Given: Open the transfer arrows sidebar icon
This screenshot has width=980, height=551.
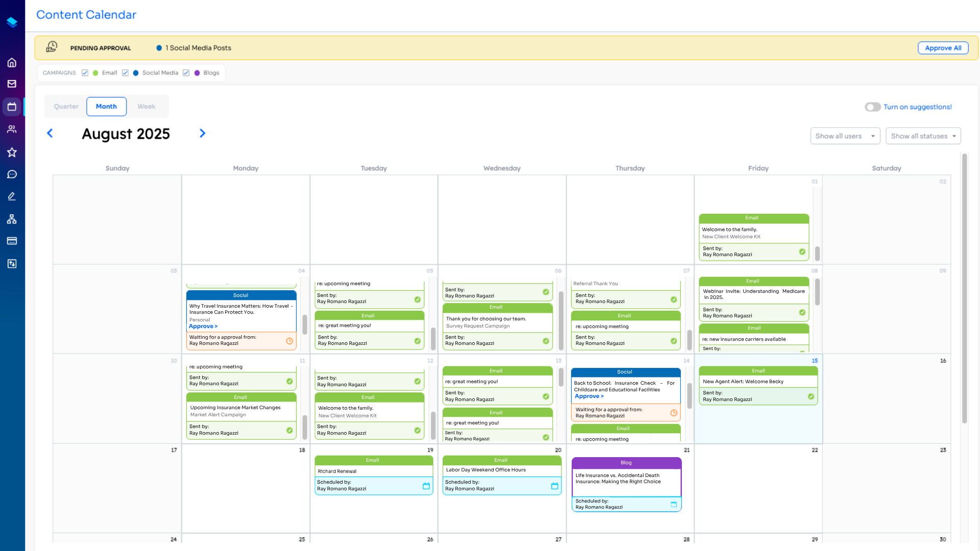Looking at the screenshot, I should coord(12,263).
